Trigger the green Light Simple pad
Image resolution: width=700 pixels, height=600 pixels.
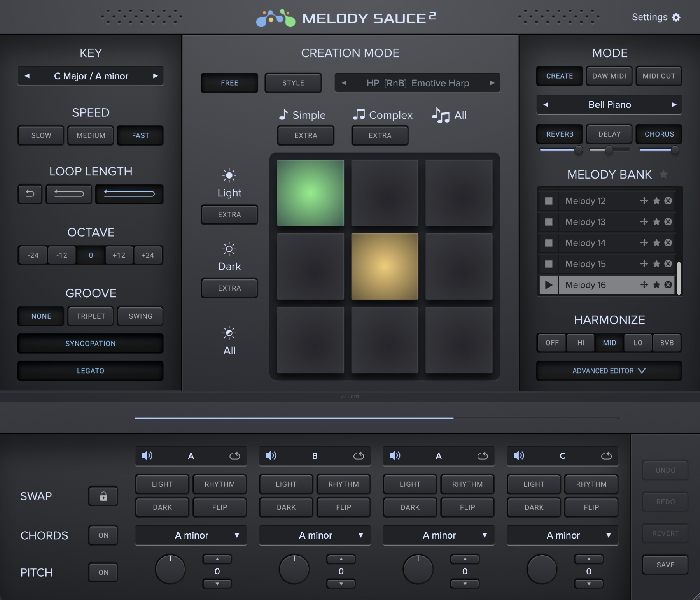click(x=310, y=193)
